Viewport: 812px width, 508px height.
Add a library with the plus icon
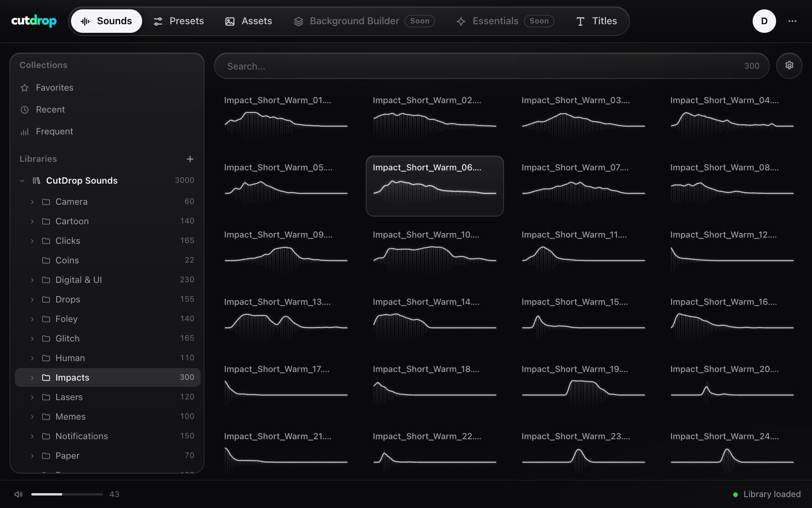click(x=190, y=159)
